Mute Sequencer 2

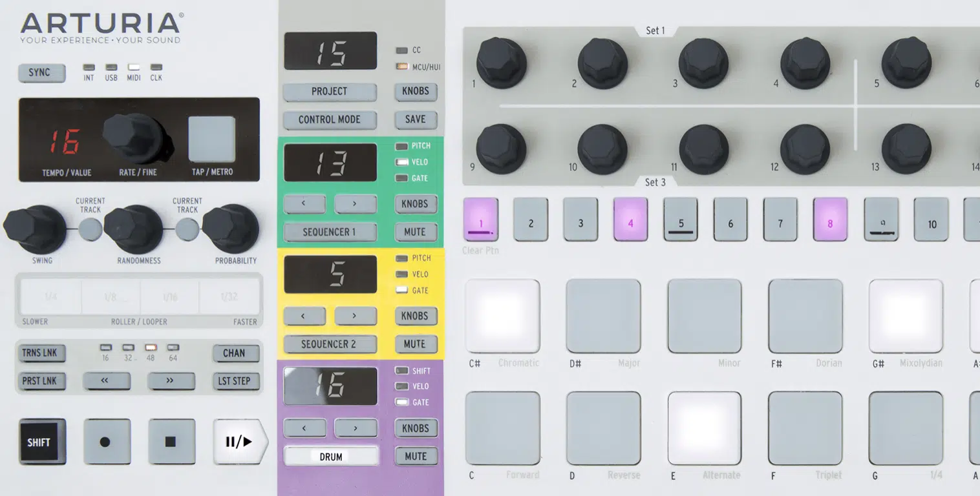pos(416,345)
